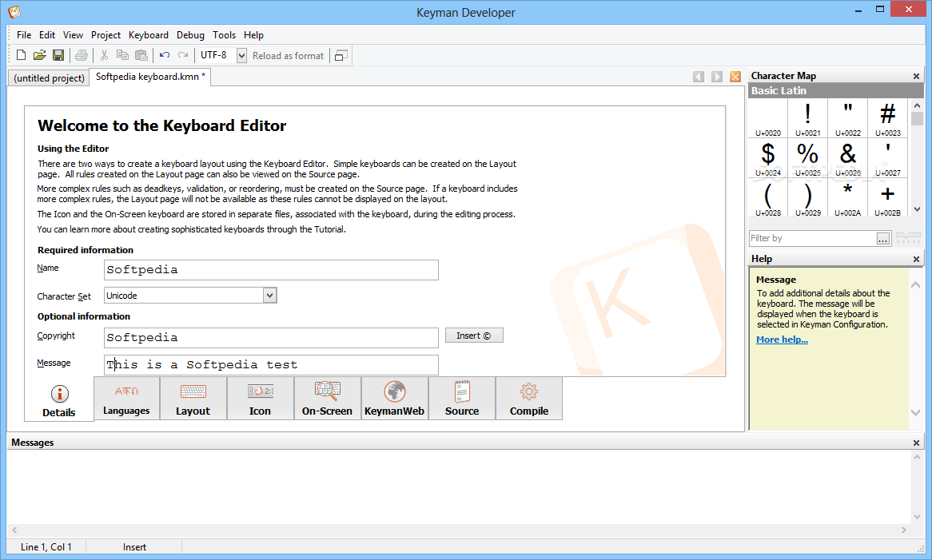Open the Keyboard menu
This screenshot has width=932, height=560.
coord(149,35)
